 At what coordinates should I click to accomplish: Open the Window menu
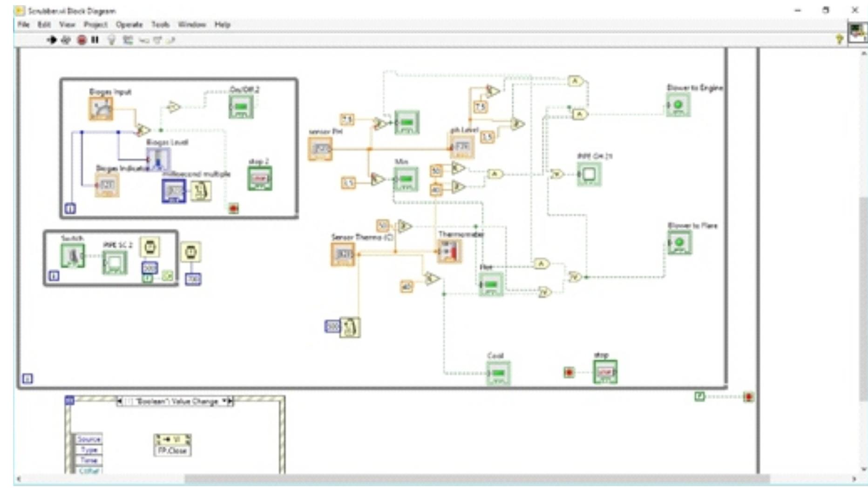click(x=192, y=24)
